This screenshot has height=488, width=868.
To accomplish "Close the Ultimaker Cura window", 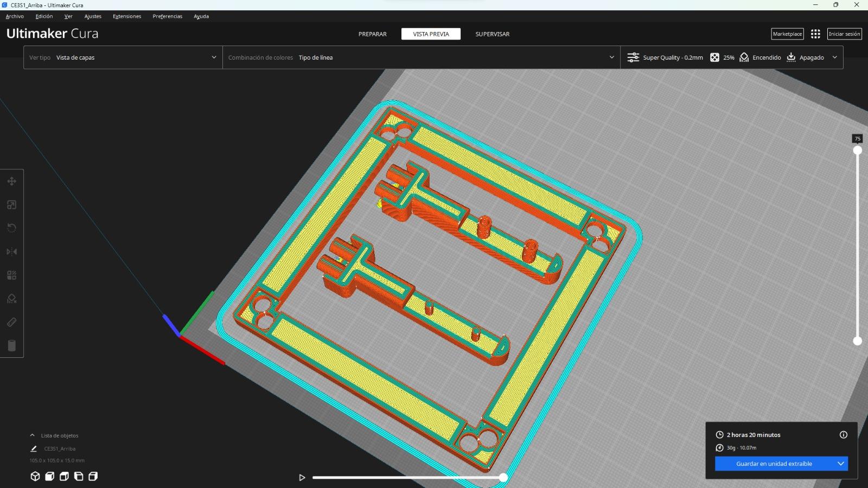I will pos(857,5).
